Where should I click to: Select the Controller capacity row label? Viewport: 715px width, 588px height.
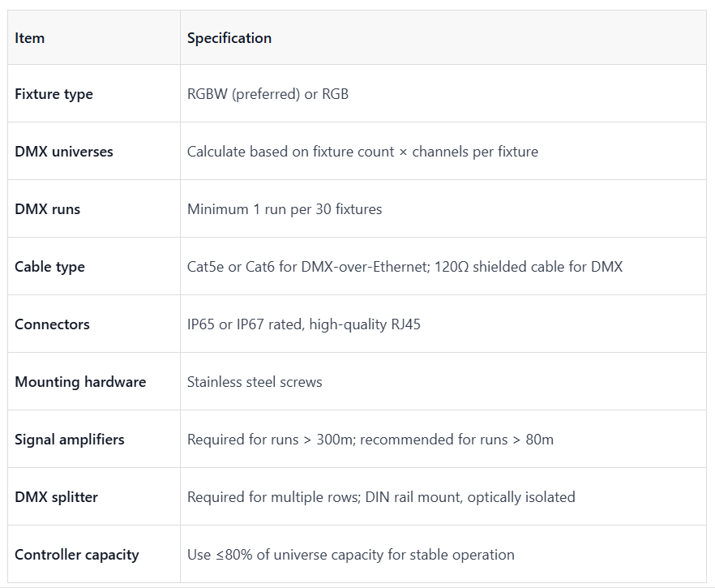click(76, 555)
